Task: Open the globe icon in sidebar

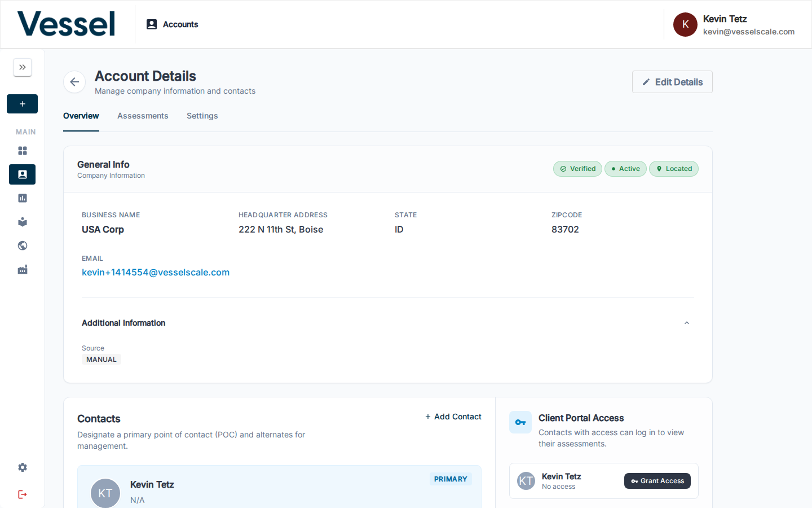Action: 23,246
